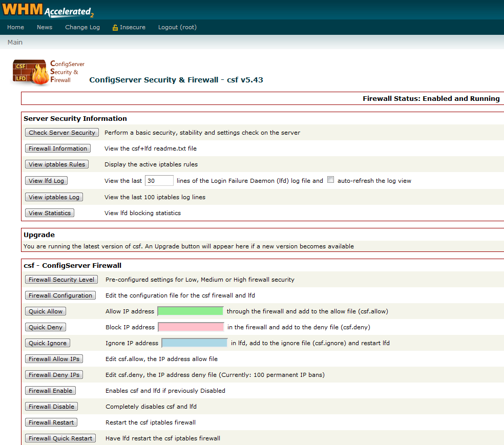This screenshot has width=504, height=445.
Task: Click the View iptables Rules button
Action: pos(57,164)
